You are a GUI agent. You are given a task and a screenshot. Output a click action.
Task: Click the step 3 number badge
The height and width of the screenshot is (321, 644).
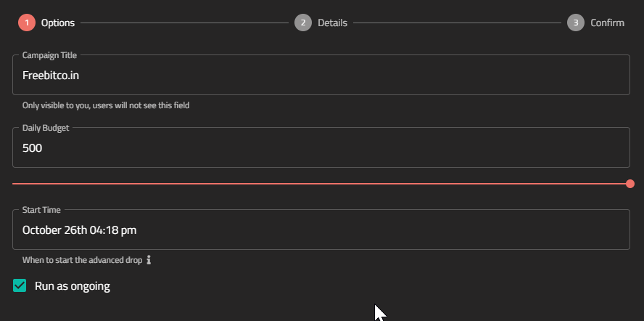tap(576, 23)
